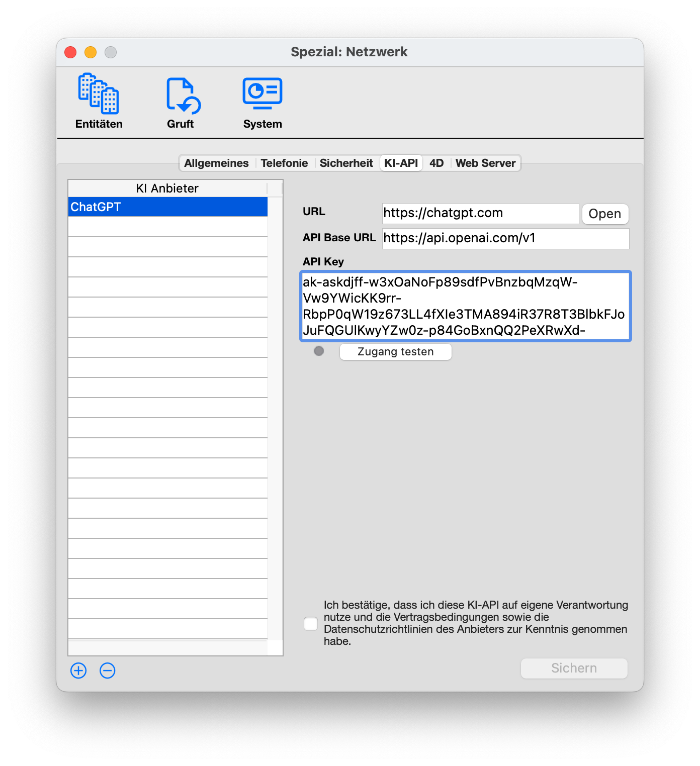Viewport: 700px width, 766px height.
Task: Click the 'API Key' label
Action: 323,261
